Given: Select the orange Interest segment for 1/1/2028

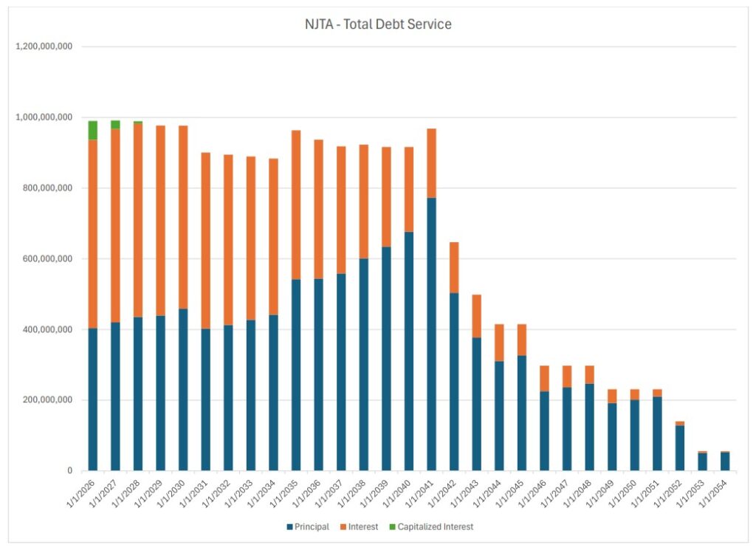Looking at the screenshot, I should (138, 220).
